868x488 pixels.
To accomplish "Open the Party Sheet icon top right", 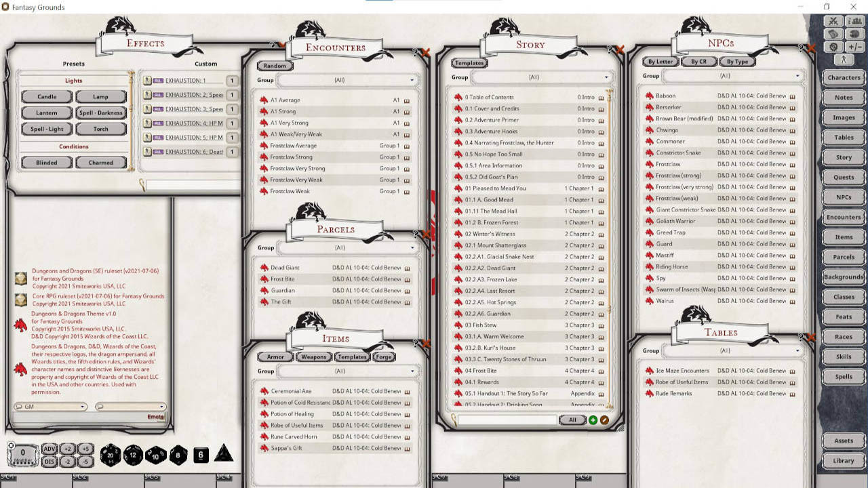I will tap(854, 21).
